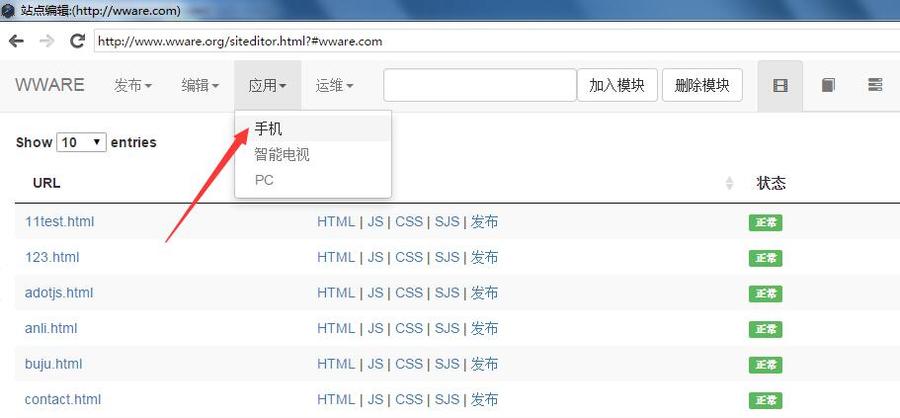
Task: Click the WWARE brand link
Action: point(50,85)
